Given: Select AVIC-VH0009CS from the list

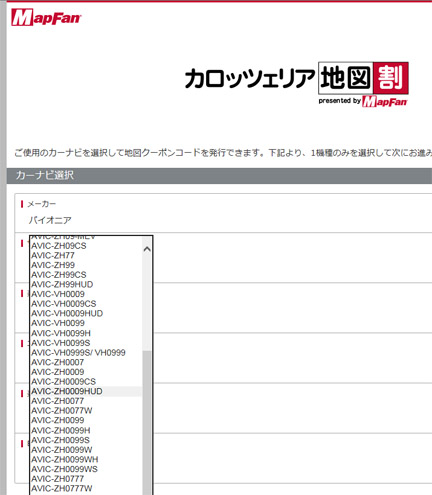Looking at the screenshot, I should [86, 304].
